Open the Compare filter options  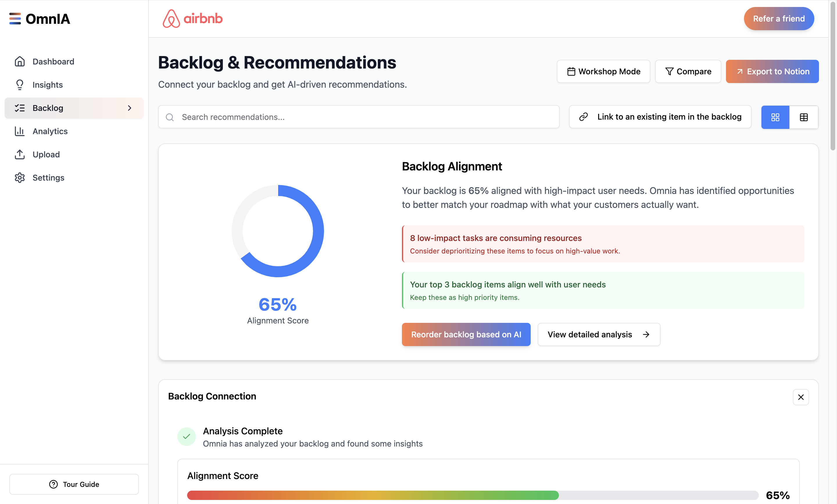[x=688, y=71]
